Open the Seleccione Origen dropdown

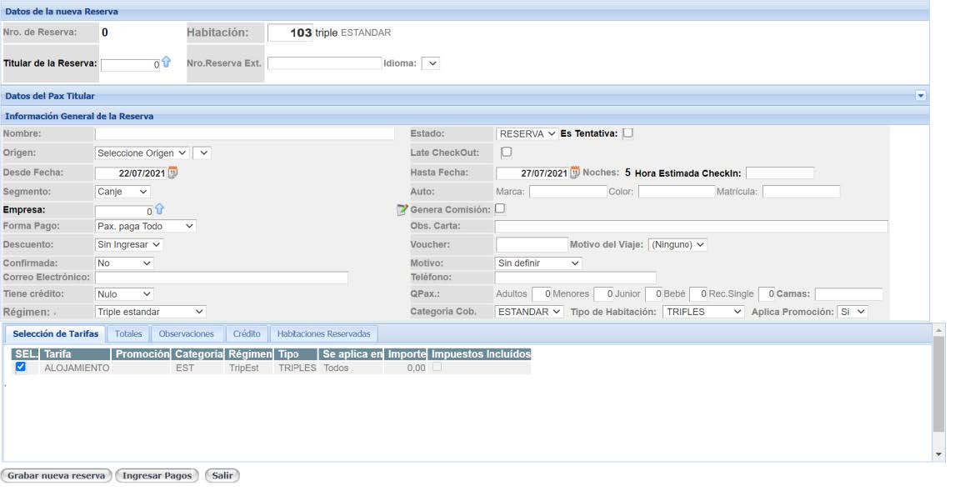pyautogui.click(x=142, y=153)
